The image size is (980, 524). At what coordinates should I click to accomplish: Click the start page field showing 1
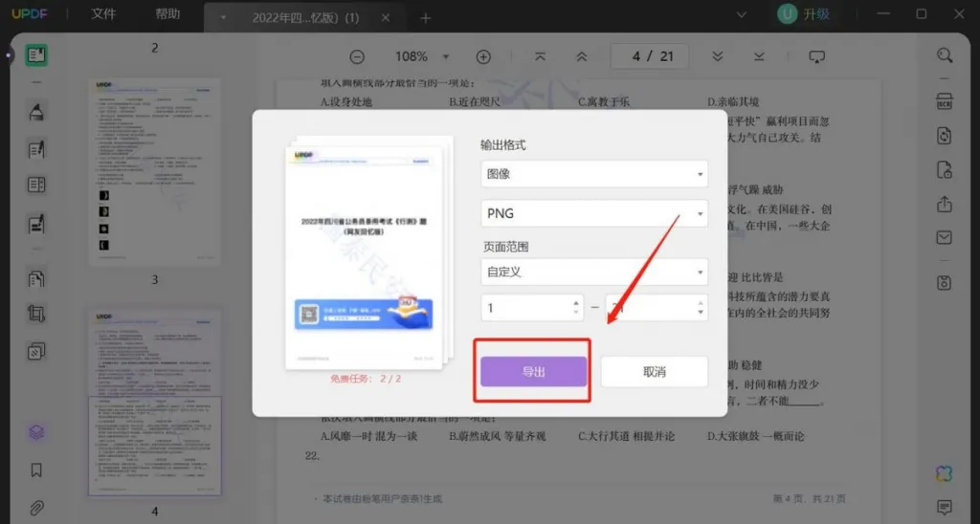pos(532,308)
